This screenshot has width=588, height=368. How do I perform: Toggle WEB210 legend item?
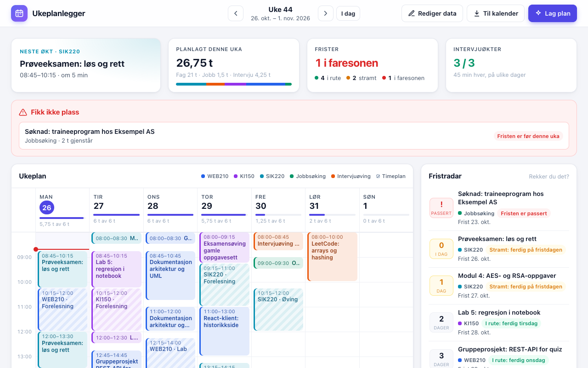(215, 176)
